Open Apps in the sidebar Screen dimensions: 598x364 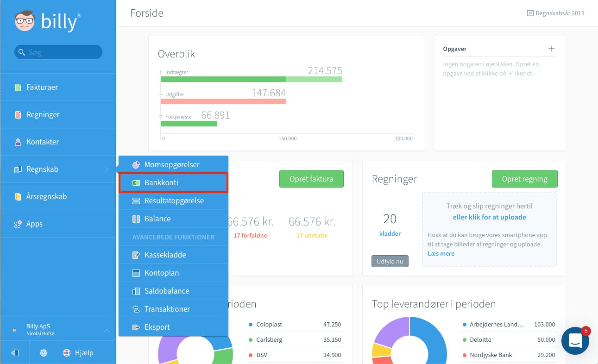coord(58,224)
